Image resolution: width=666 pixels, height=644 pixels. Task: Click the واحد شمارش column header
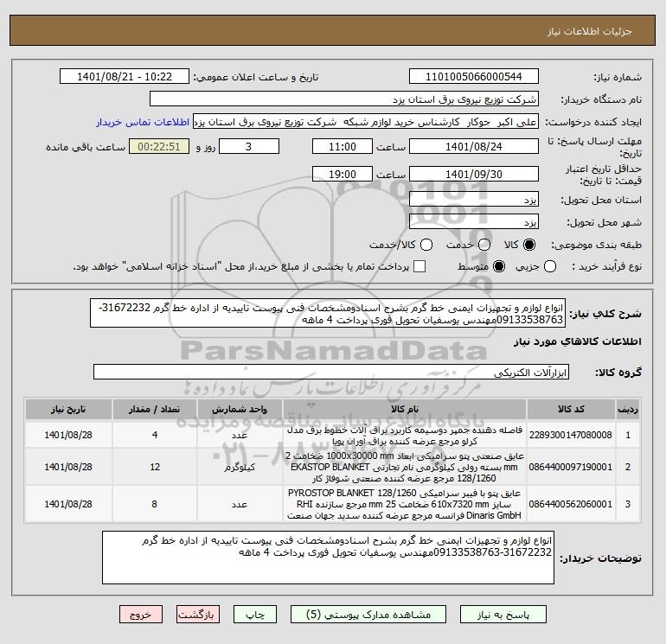pos(240,409)
